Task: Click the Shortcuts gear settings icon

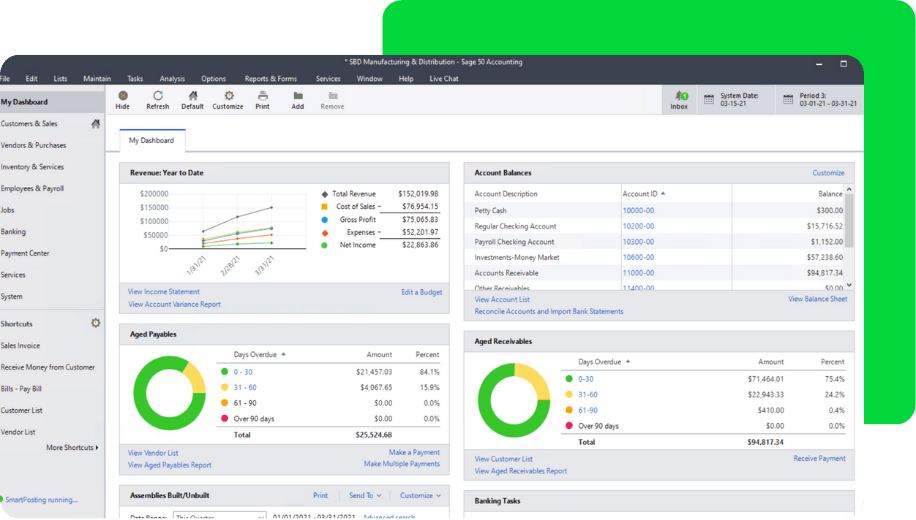Action: tap(96, 324)
